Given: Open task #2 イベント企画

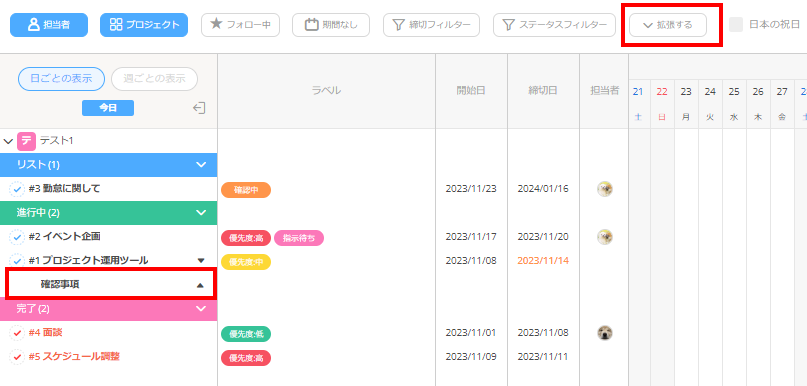Looking at the screenshot, I should (64, 237).
